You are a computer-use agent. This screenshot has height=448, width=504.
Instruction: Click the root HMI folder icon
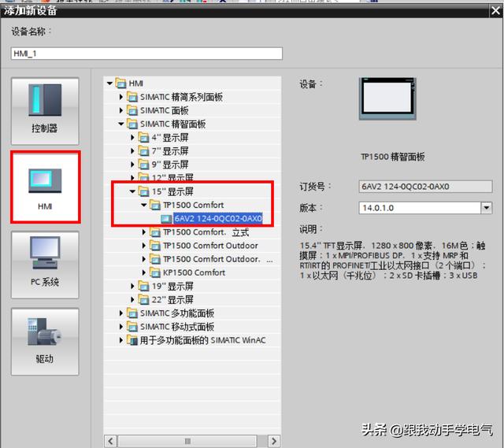(x=120, y=83)
